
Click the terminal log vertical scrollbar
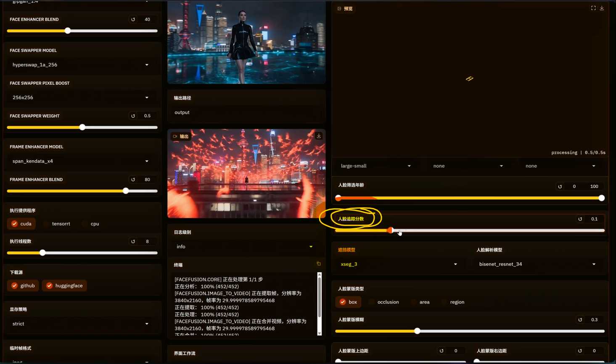coord(320,303)
